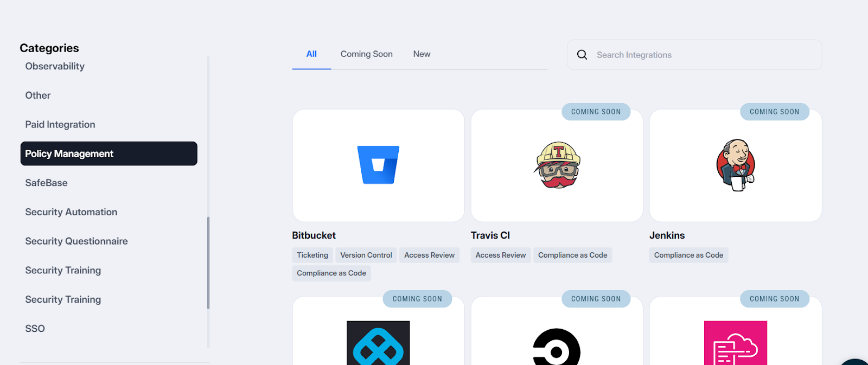Switch to the Coming Soon tab
The width and height of the screenshot is (868, 365).
click(x=367, y=54)
